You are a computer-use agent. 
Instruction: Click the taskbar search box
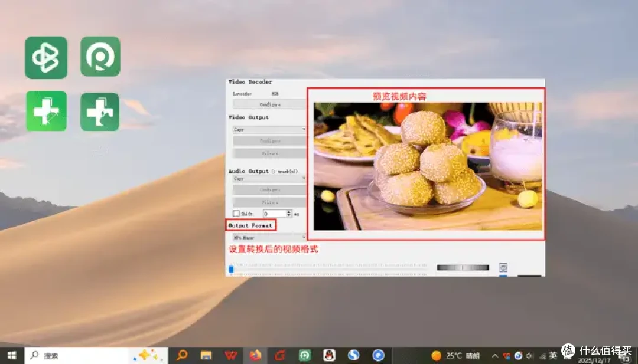click(x=96, y=356)
